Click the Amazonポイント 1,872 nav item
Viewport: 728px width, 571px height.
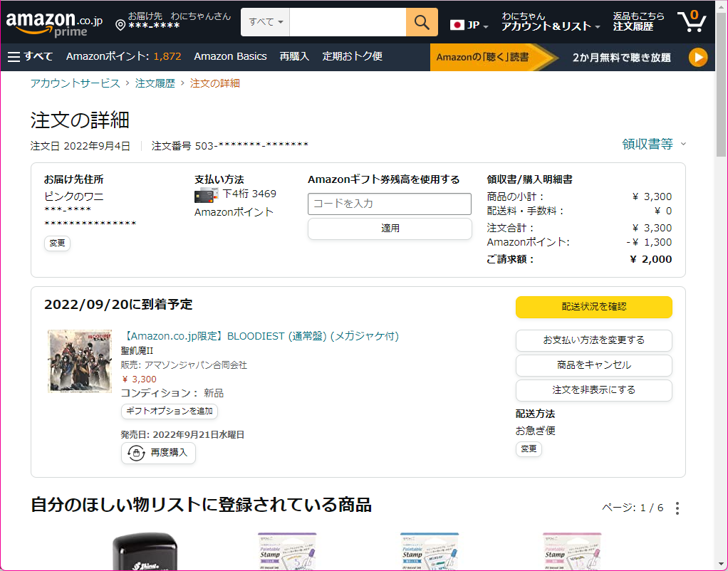(123, 57)
